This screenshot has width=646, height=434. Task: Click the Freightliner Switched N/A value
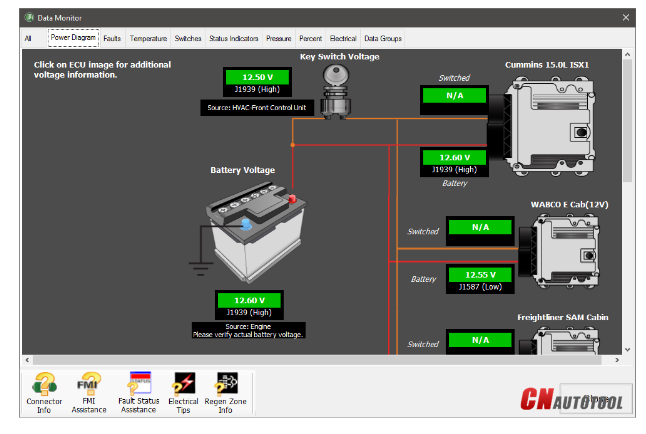(480, 340)
